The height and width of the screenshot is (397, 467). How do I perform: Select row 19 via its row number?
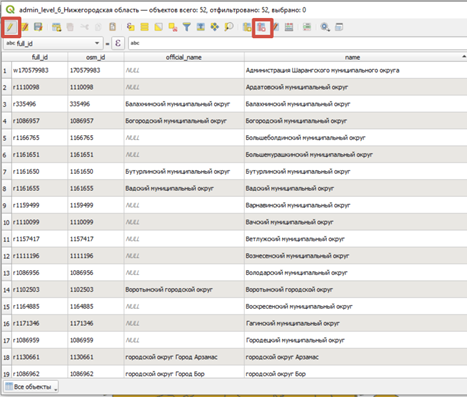click(6, 374)
